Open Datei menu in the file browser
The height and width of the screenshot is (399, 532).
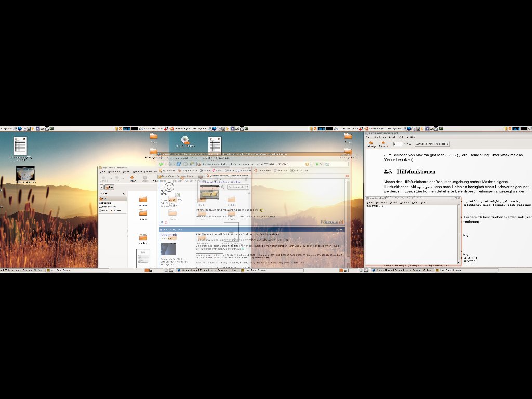pos(103,171)
